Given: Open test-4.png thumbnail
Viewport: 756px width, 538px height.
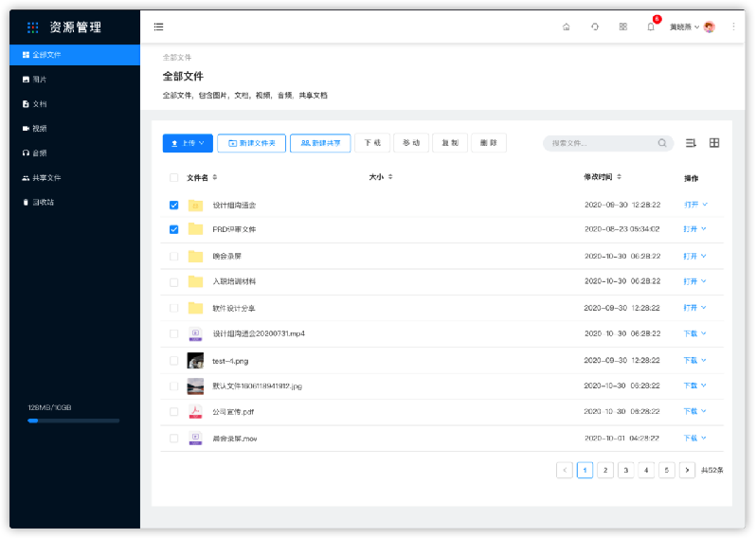Looking at the screenshot, I should pos(195,361).
